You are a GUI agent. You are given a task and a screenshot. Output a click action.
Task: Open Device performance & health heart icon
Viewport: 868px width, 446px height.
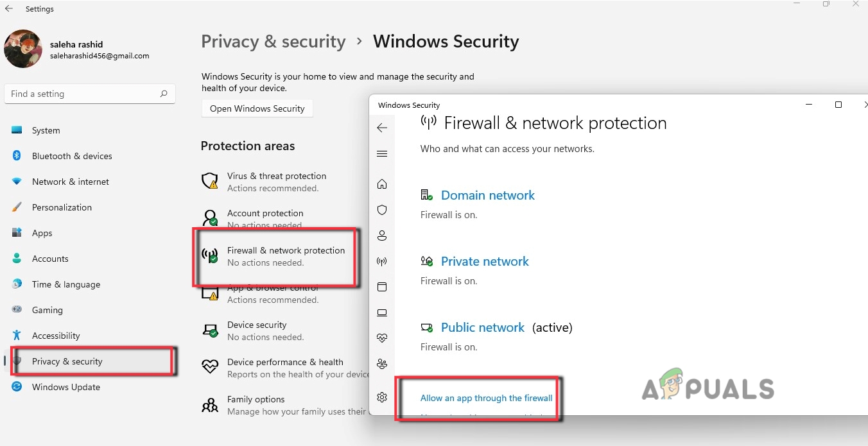(382, 338)
